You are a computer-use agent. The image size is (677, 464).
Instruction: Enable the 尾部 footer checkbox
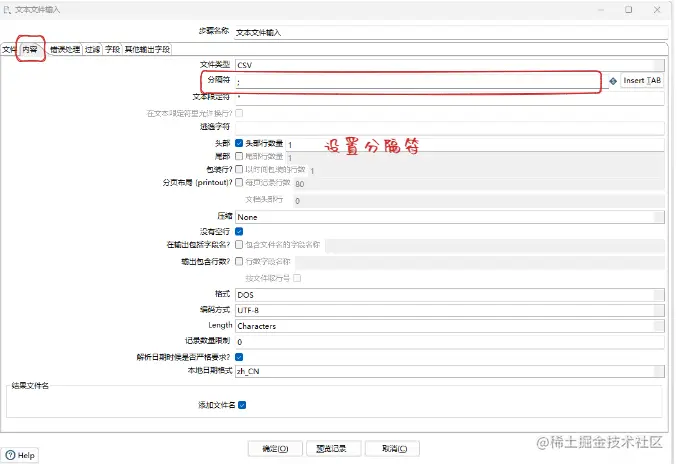(239, 156)
